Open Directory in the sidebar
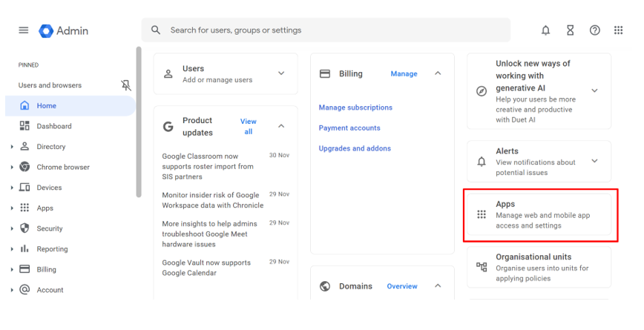Screen dimensions: 644x330 pyautogui.click(x=51, y=147)
